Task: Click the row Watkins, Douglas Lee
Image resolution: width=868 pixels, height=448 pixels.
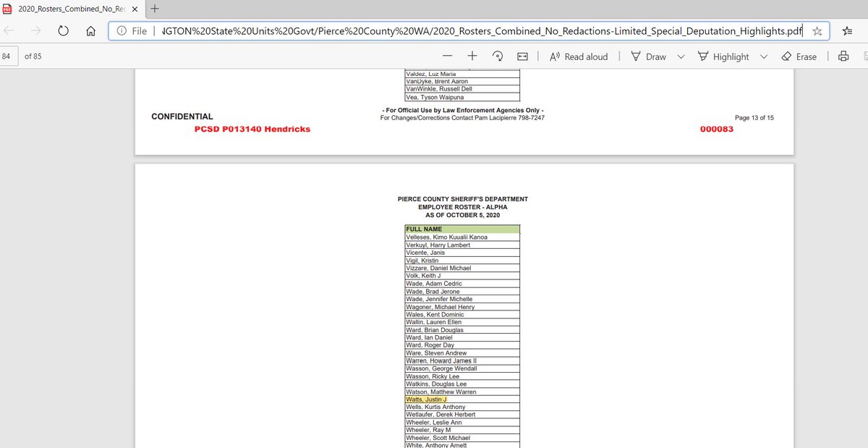Action: click(462, 384)
